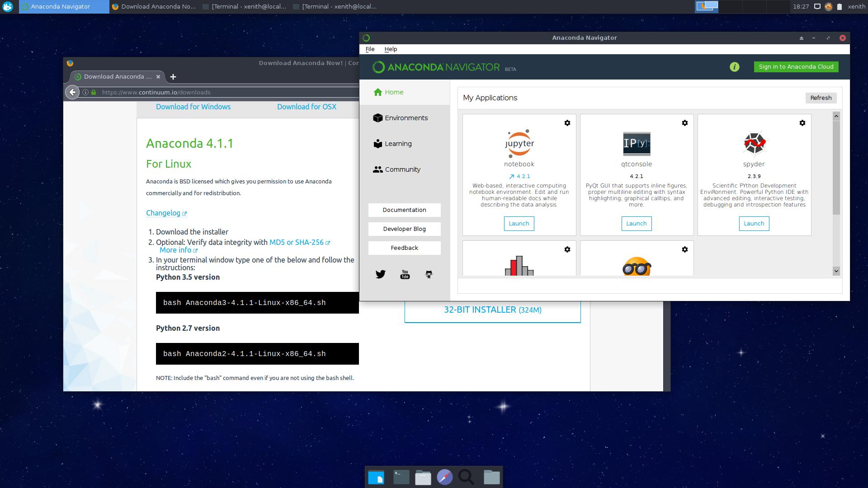The height and width of the screenshot is (488, 868).
Task: Open settings gear on the qtconsole card
Action: point(684,123)
